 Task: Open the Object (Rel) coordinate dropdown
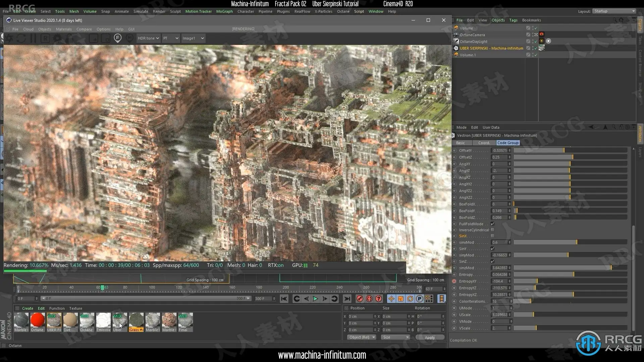click(x=362, y=337)
